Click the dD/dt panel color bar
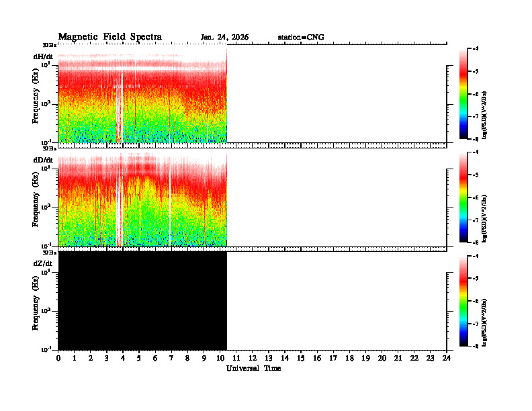The height and width of the screenshot is (411, 532). pos(463,197)
